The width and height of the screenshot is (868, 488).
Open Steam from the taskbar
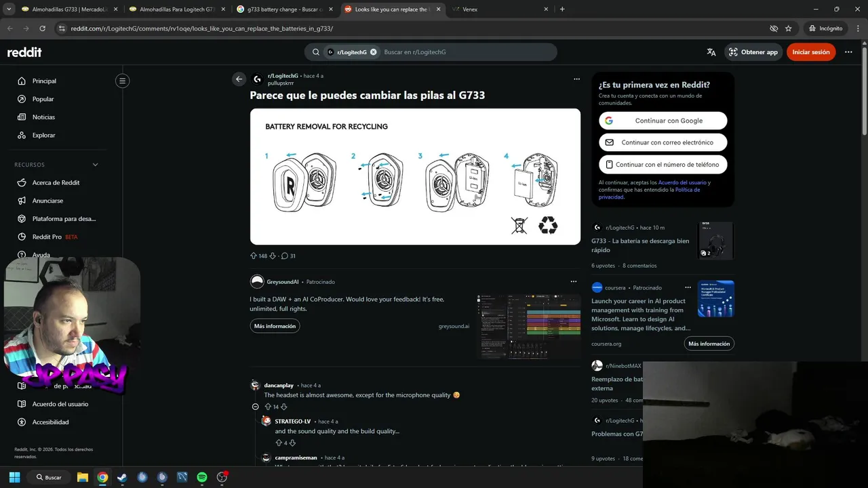tap(122, 477)
